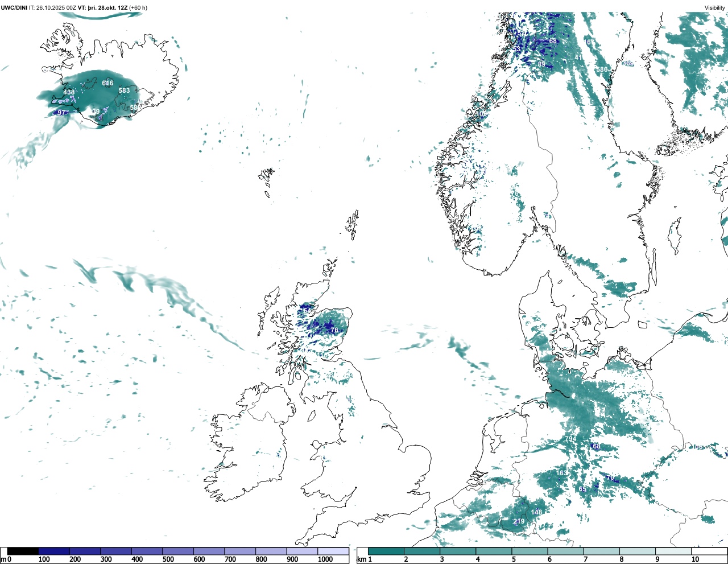Click the '389' value near Finland
The height and width of the screenshot is (564, 728).
[628, 64]
